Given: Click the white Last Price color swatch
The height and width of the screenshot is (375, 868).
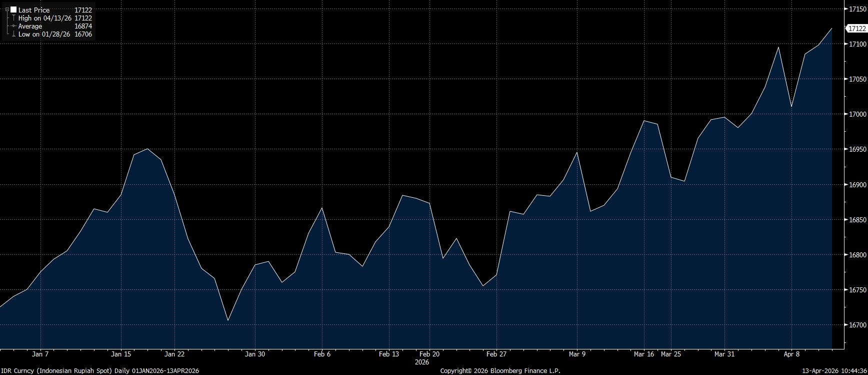Looking at the screenshot, I should pyautogui.click(x=13, y=10).
